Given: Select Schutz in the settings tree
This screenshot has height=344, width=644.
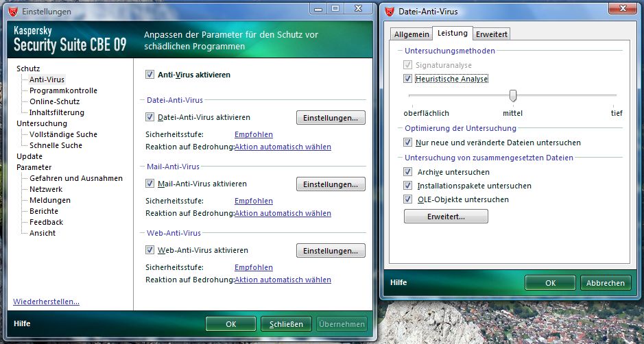Looking at the screenshot, I should 28,69.
